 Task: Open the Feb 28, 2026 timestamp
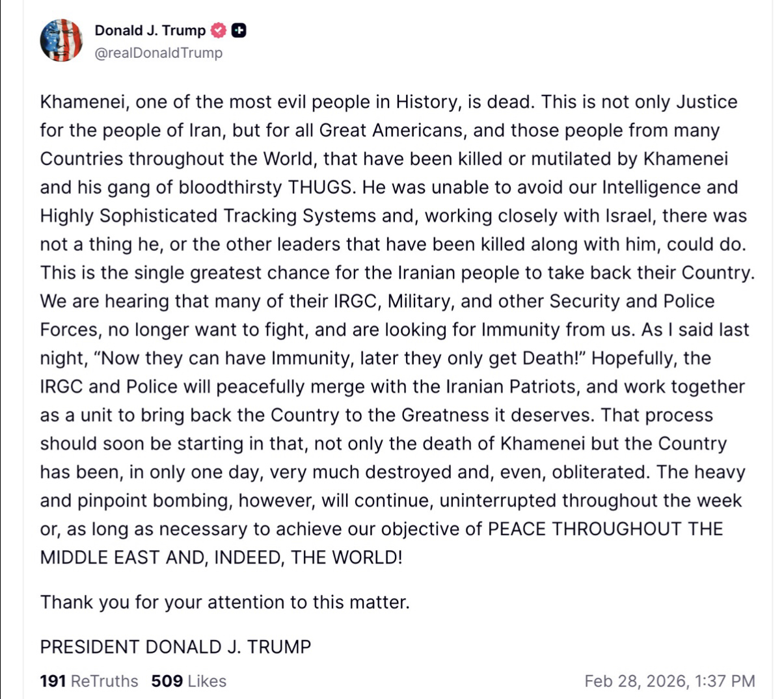[x=669, y=681]
